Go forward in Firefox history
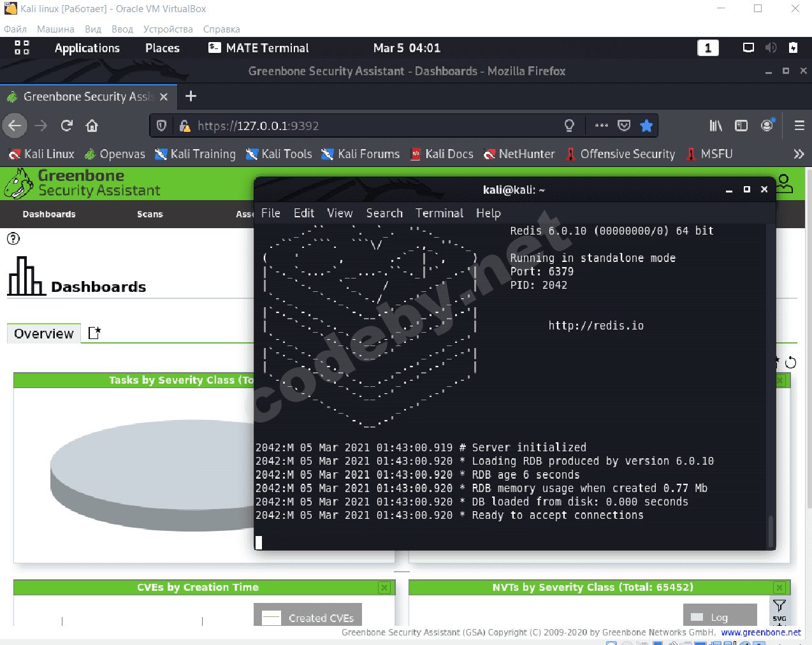This screenshot has width=812, height=645. click(x=41, y=126)
